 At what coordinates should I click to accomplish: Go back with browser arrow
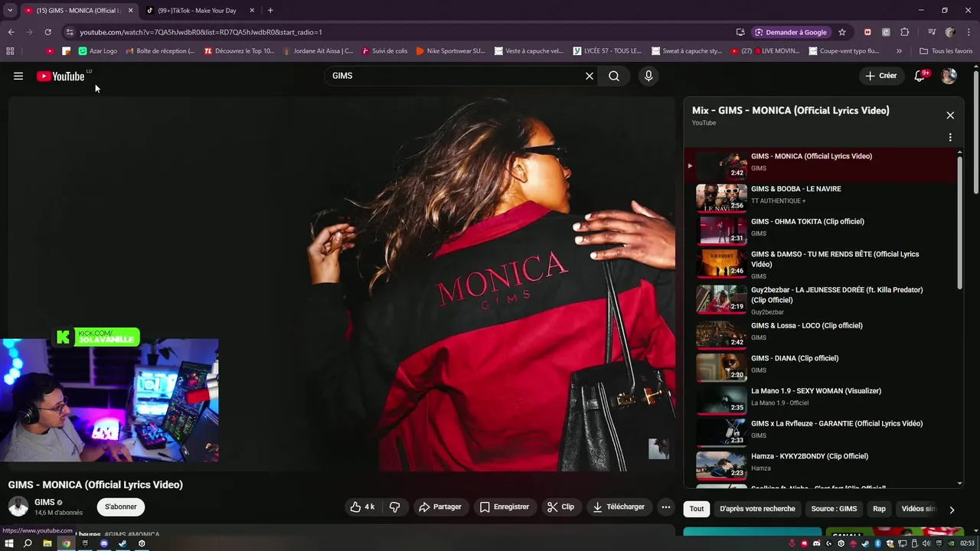tap(11, 32)
